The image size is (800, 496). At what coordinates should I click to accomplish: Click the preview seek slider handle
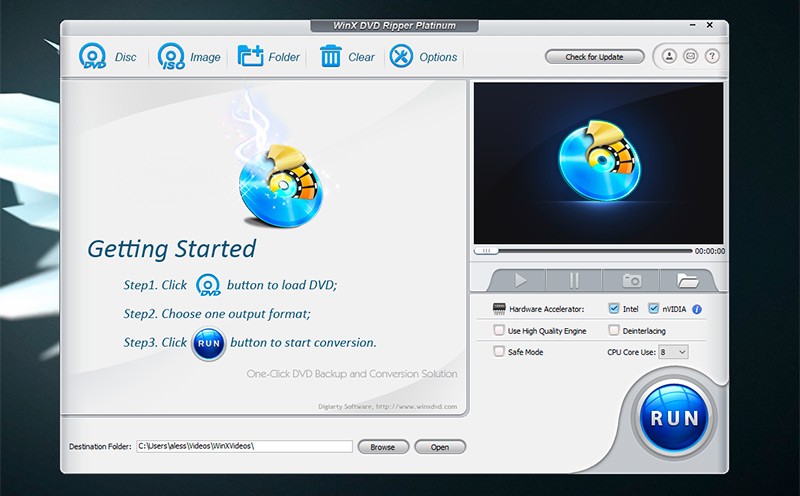tap(486, 251)
